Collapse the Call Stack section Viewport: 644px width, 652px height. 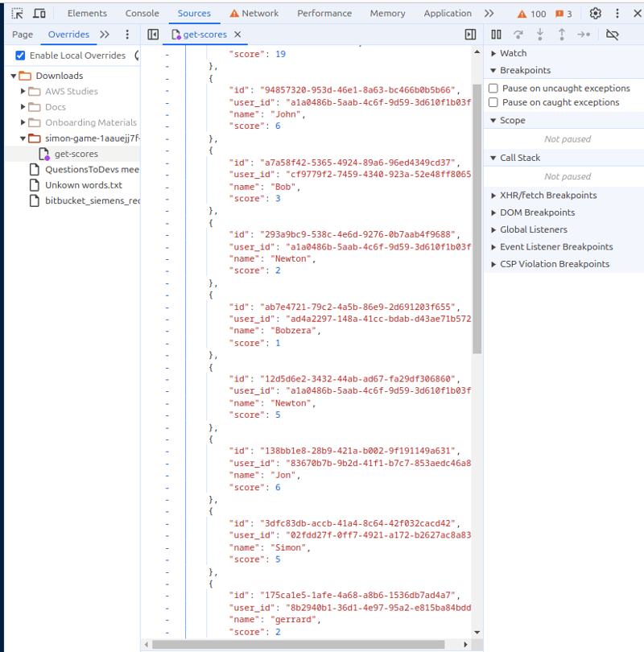click(493, 158)
